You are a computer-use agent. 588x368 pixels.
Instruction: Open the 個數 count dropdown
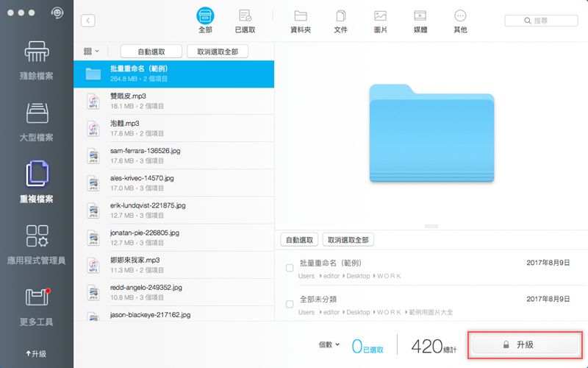(329, 344)
